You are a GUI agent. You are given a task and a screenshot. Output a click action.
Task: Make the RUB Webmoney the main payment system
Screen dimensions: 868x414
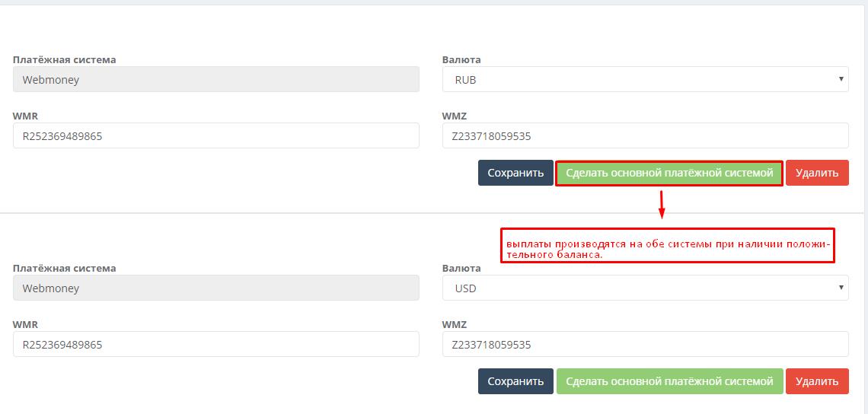[x=669, y=173]
